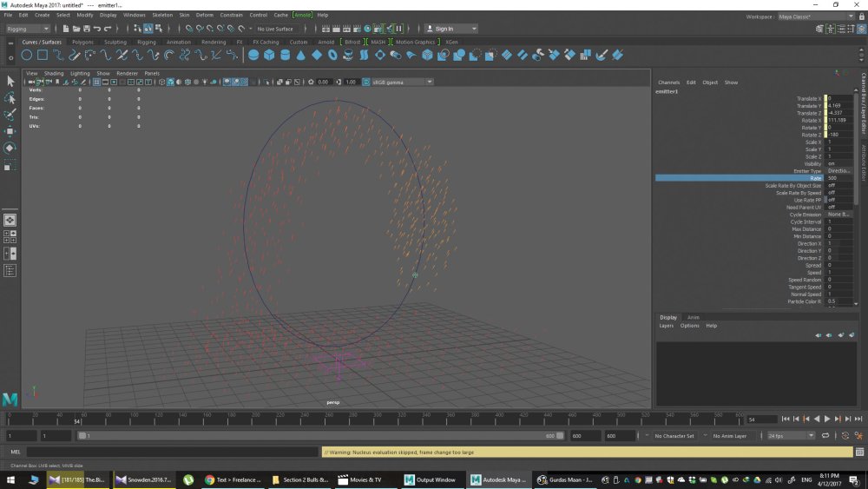
Task: Open the Deform menu
Action: (x=204, y=15)
